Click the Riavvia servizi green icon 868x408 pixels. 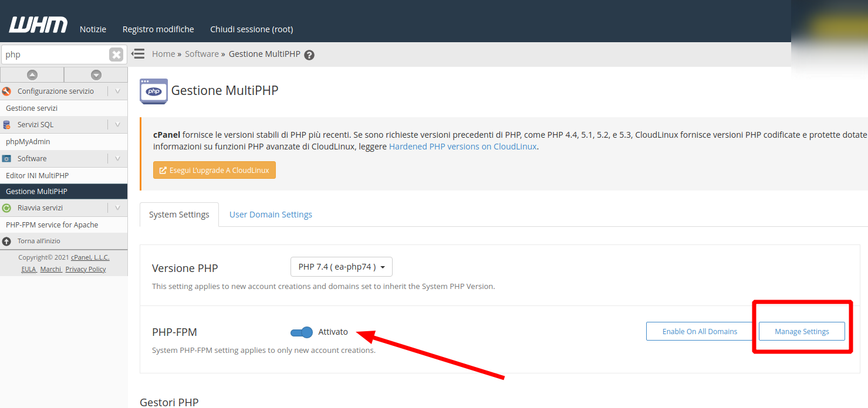pos(6,208)
